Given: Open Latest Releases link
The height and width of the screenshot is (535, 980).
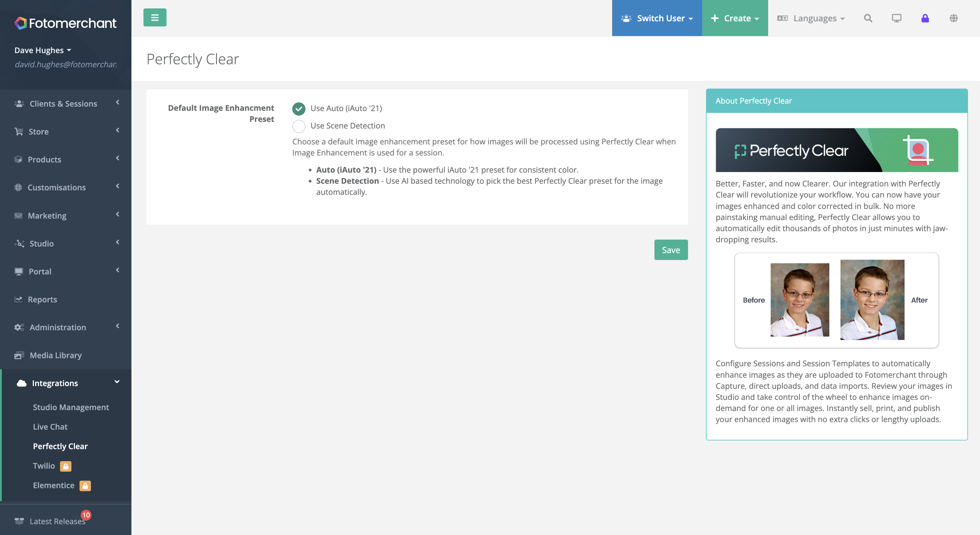Looking at the screenshot, I should [57, 521].
